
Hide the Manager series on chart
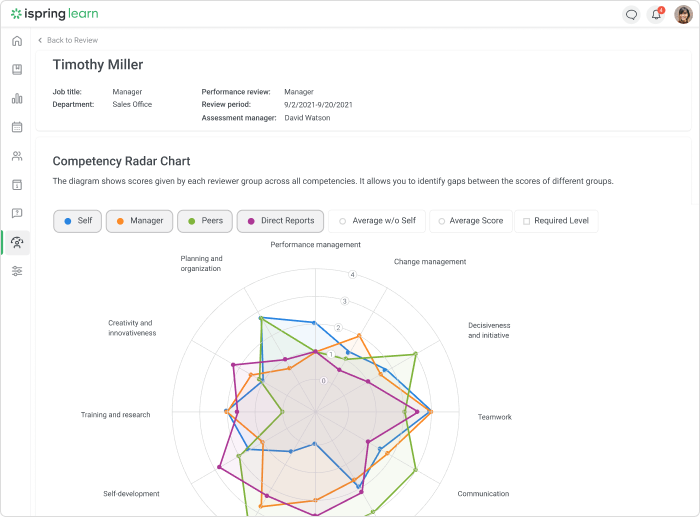click(138, 221)
